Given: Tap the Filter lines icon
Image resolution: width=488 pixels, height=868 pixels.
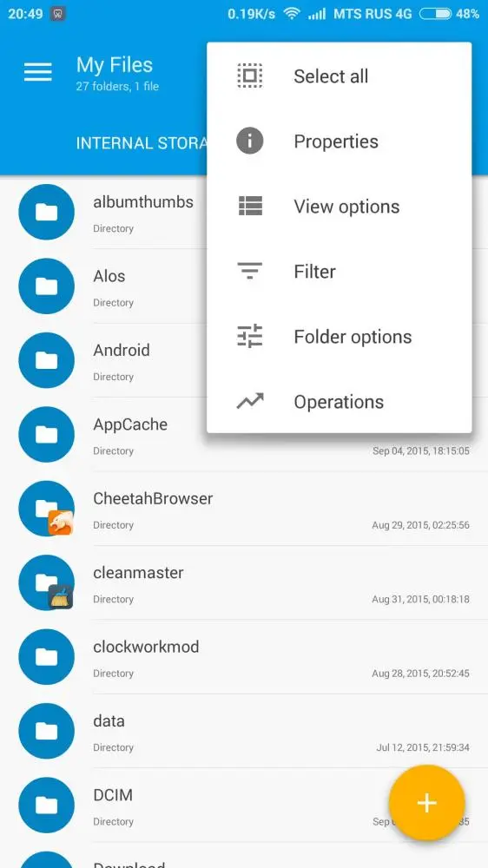Looking at the screenshot, I should click(250, 271).
